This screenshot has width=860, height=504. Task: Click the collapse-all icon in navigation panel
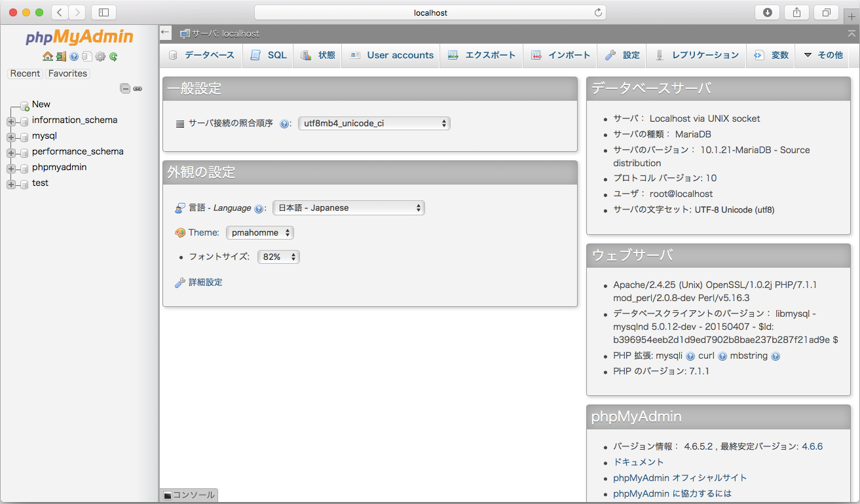pos(124,88)
